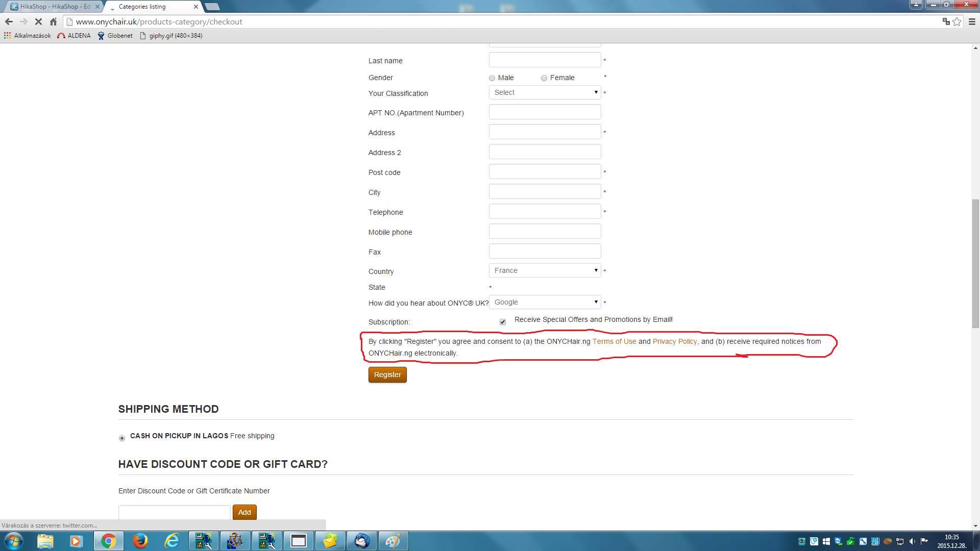Launch Firefox from the taskbar
980x551 pixels.
[140, 541]
